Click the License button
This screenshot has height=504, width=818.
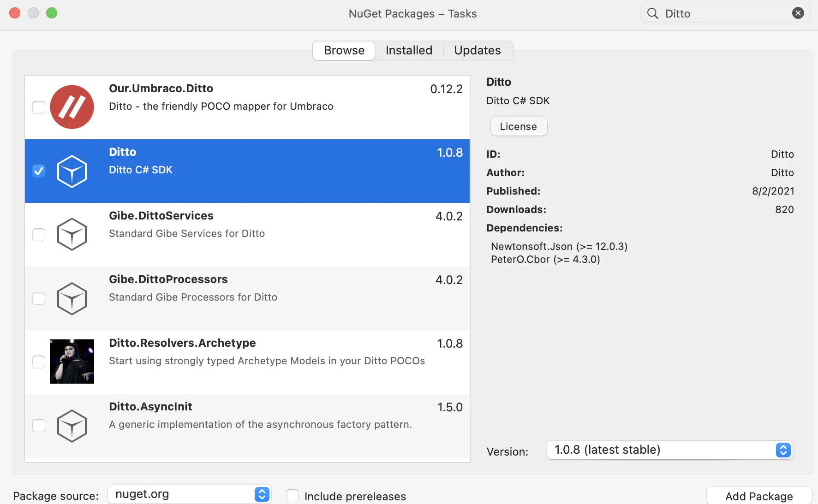(519, 126)
